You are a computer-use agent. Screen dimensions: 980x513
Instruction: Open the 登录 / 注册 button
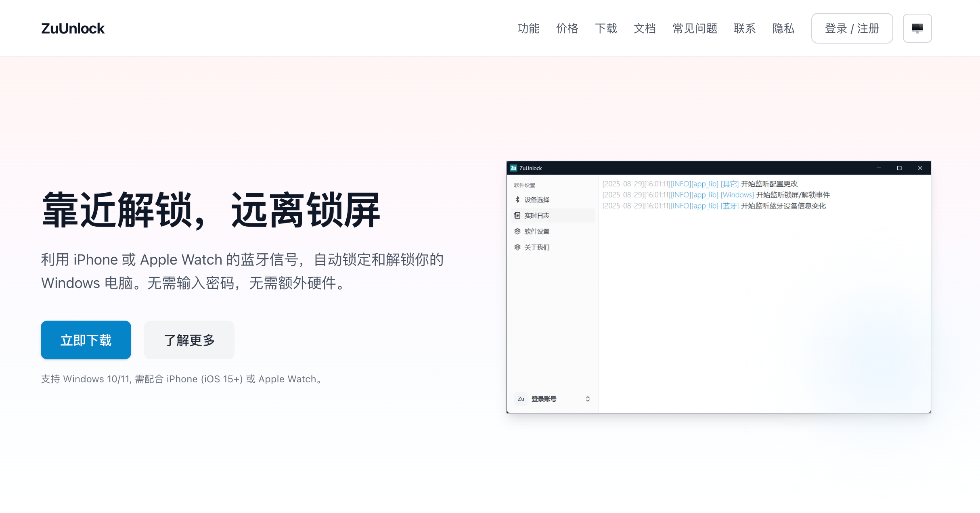click(852, 28)
